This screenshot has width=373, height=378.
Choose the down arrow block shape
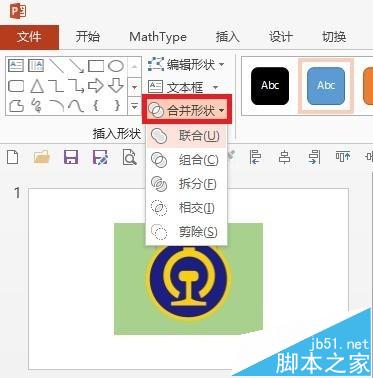(116, 86)
